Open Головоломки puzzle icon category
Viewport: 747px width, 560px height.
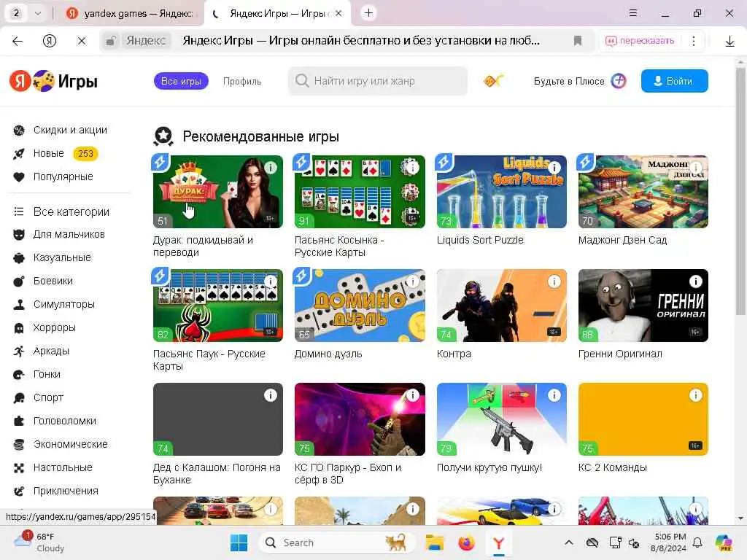point(18,421)
